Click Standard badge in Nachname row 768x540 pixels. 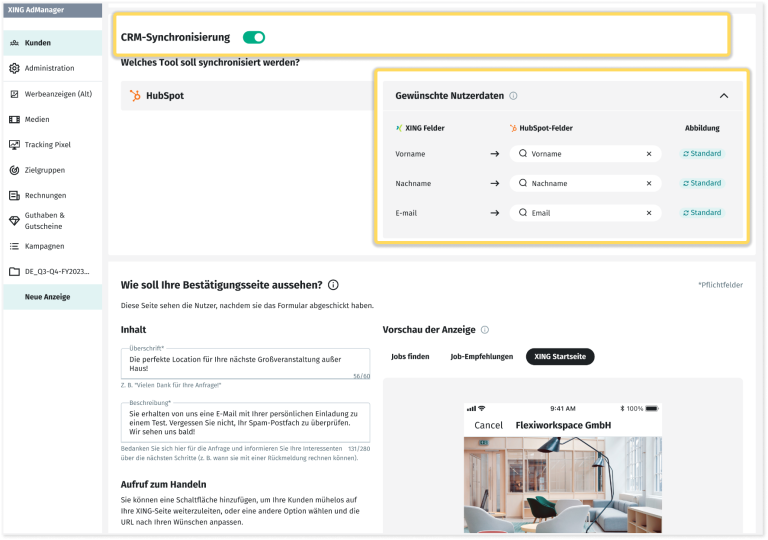(702, 183)
